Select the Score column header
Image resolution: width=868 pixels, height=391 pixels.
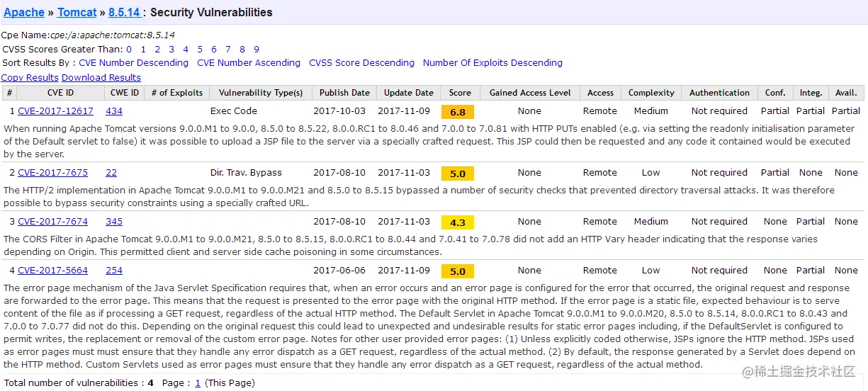point(460,93)
